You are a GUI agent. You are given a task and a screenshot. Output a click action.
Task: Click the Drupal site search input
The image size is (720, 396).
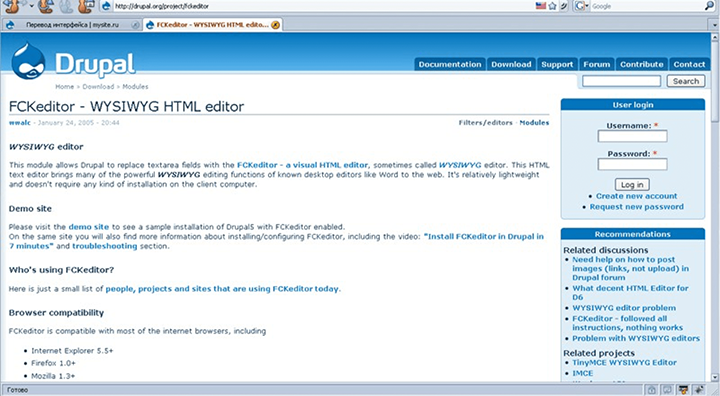pos(621,81)
